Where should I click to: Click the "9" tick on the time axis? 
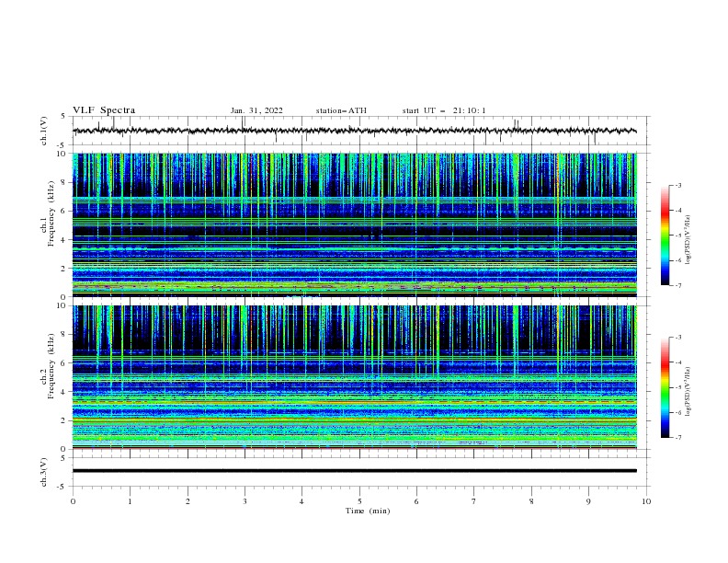click(588, 501)
